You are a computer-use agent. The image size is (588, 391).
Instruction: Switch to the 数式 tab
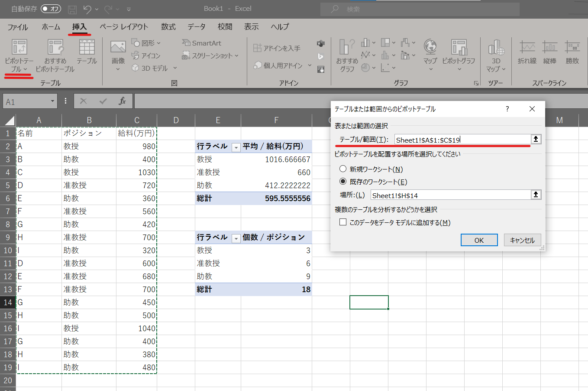coord(168,27)
